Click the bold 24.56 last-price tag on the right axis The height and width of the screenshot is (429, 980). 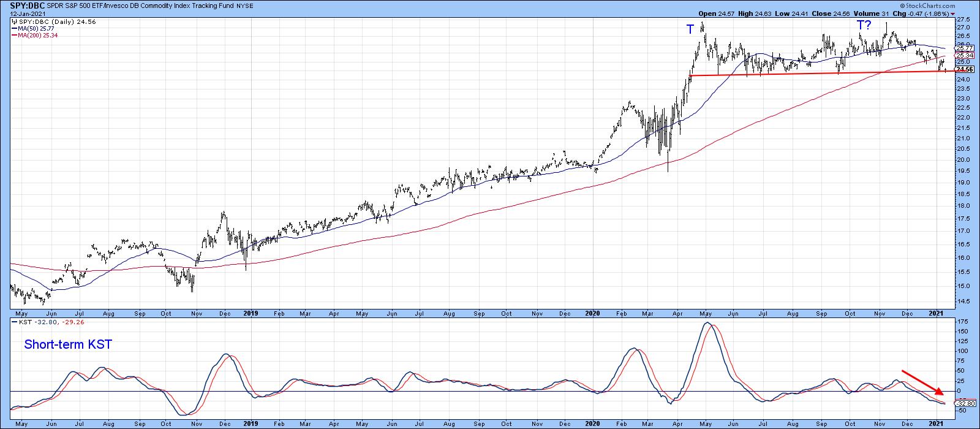[964, 69]
